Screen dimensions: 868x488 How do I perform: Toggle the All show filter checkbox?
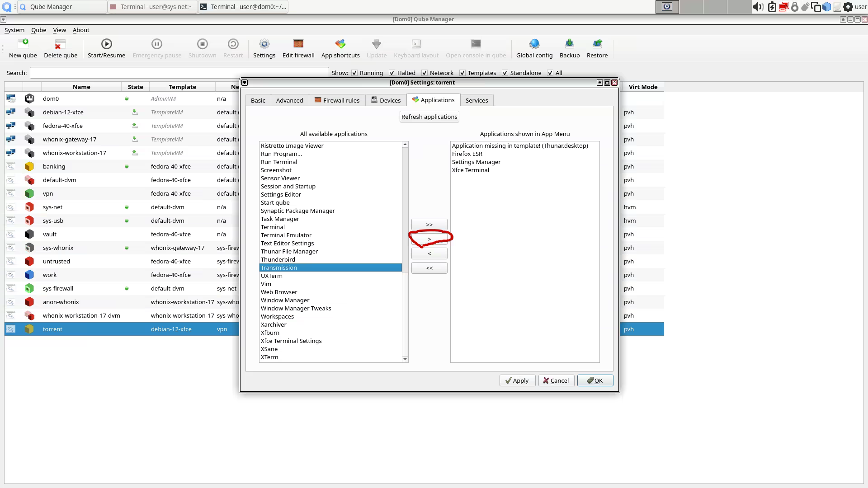coord(550,73)
